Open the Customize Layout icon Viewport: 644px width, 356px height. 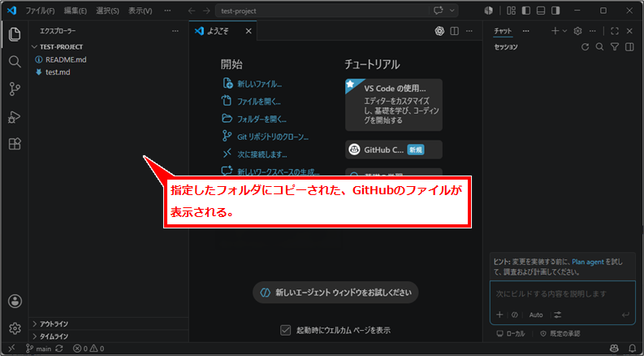pyautogui.click(x=512, y=11)
